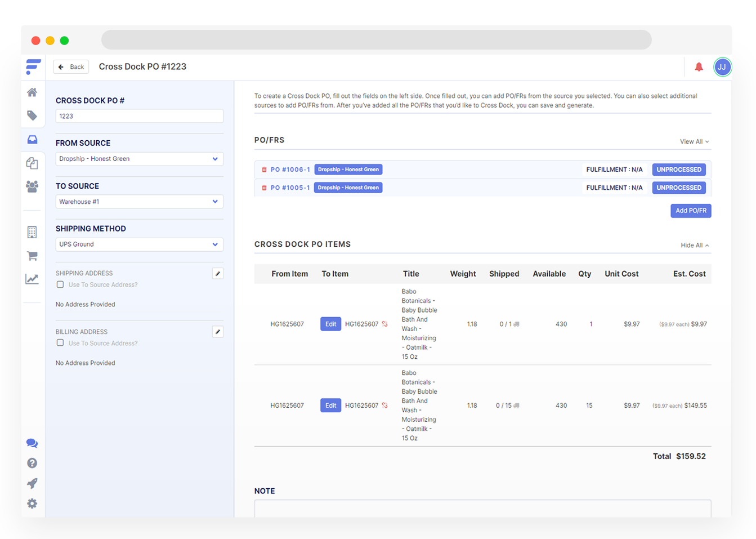This screenshot has height=539, width=756.
Task: Open the Home icon in sidebar
Action: tap(32, 92)
